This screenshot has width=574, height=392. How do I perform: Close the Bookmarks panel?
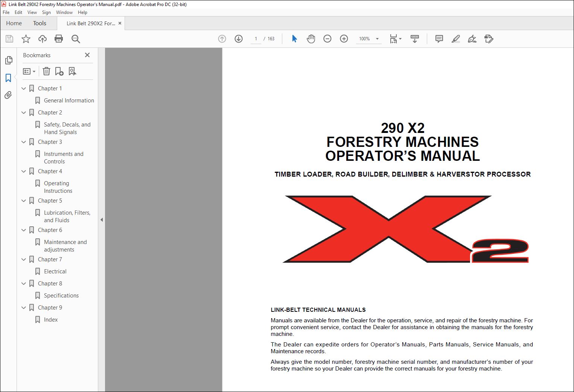click(87, 55)
